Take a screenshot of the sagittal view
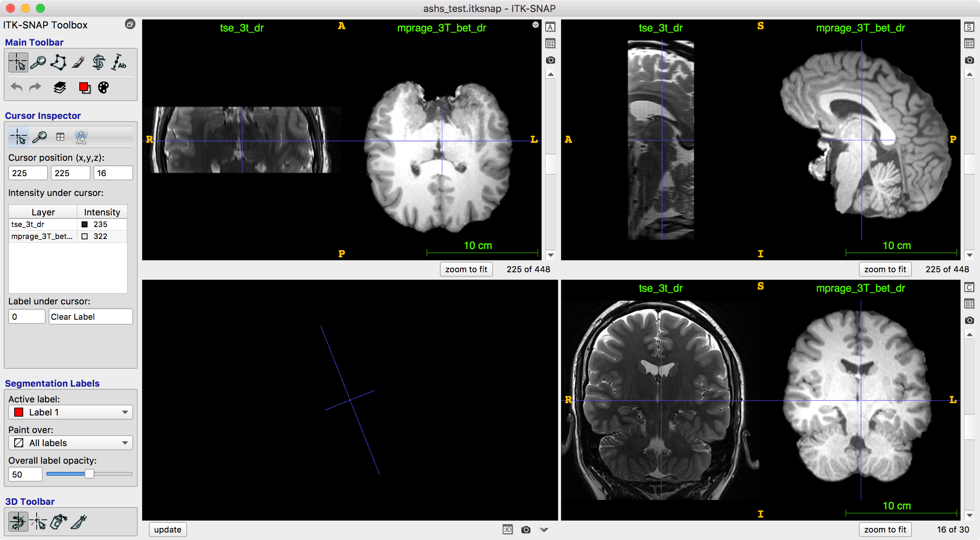The height and width of the screenshot is (540, 980). point(969,60)
